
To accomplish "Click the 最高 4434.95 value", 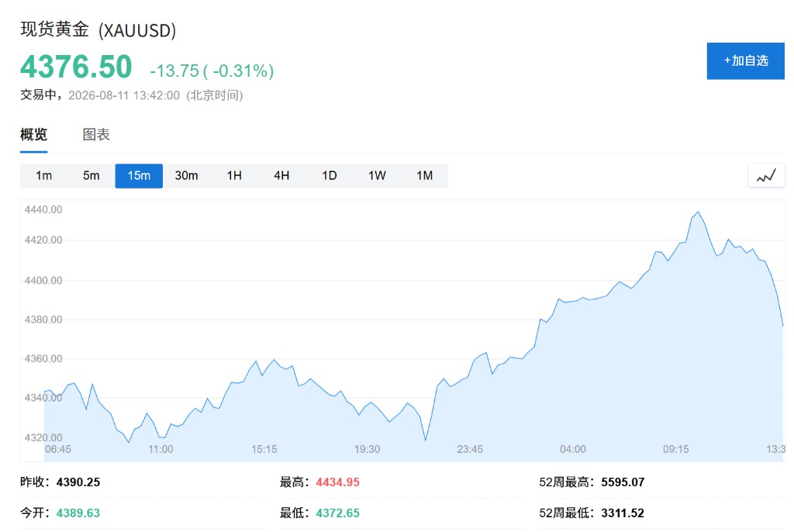I will coord(338,482).
